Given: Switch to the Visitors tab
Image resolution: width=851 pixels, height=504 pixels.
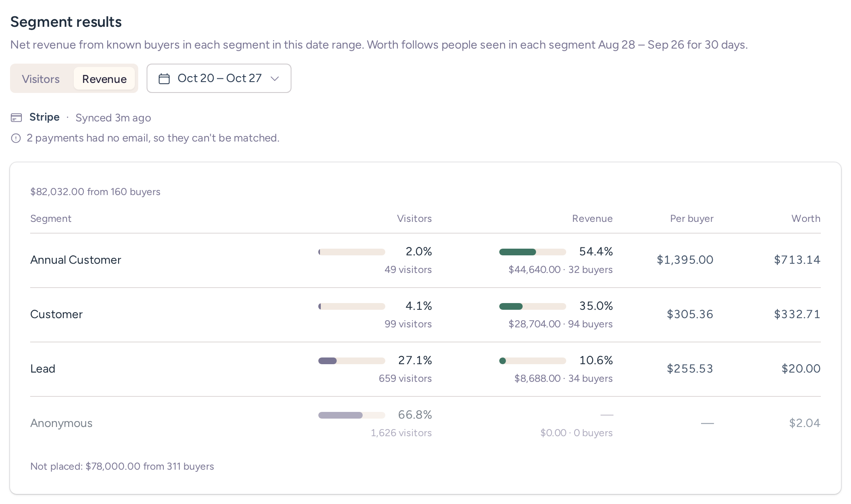Looking at the screenshot, I should click(x=41, y=79).
